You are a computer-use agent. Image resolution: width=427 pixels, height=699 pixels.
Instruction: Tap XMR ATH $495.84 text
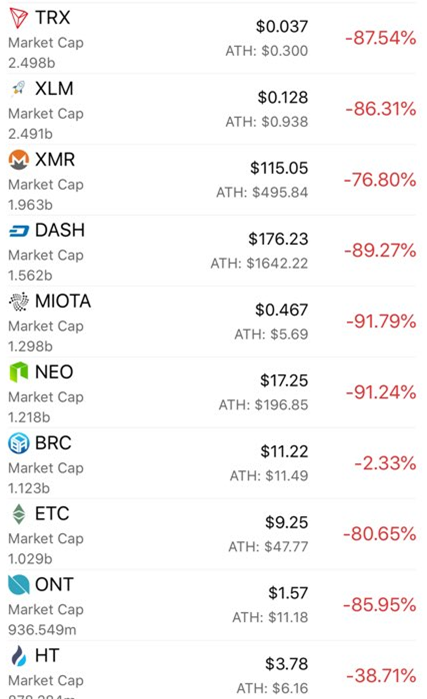[x=262, y=193]
